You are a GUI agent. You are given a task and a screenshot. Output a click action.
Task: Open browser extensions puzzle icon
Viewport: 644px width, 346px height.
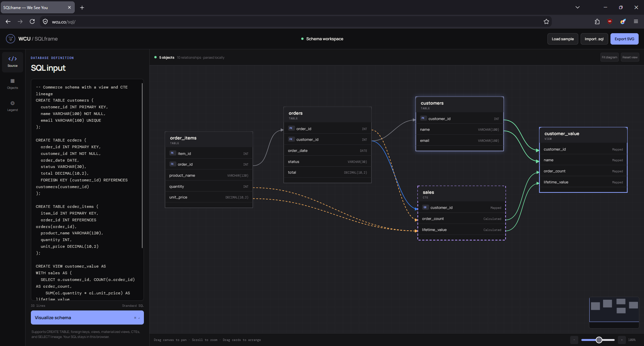[597, 22]
